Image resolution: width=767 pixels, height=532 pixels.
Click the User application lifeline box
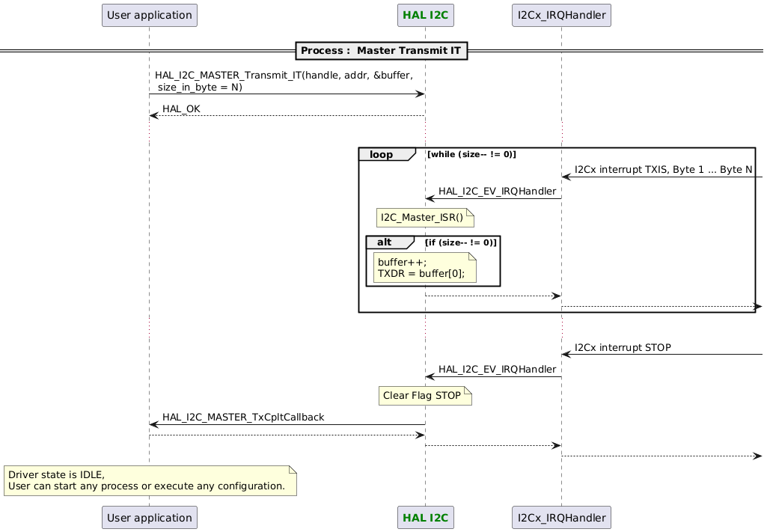coord(149,14)
